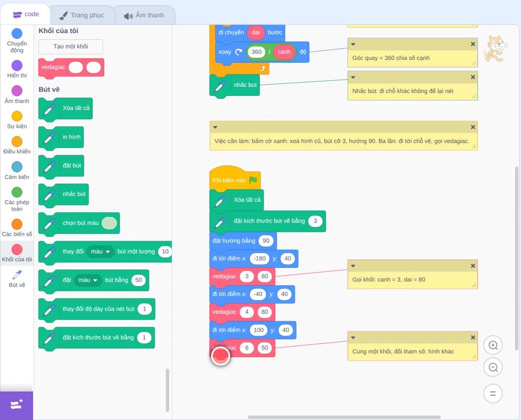
Task: Collapse the 'Gọi khối: canh = 3' comment
Action: (x=353, y=266)
